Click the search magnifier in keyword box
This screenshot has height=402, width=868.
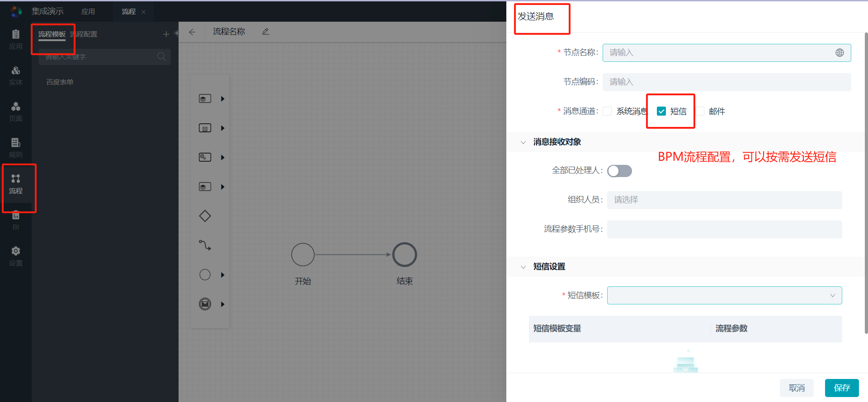(161, 56)
